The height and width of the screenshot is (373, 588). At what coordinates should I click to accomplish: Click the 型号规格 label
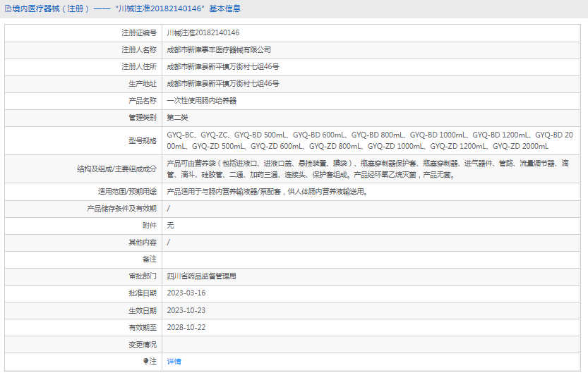point(143,141)
